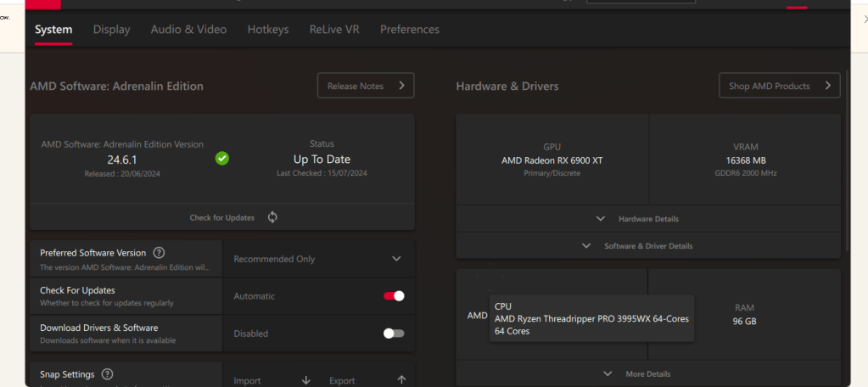Image resolution: width=868 pixels, height=387 pixels.
Task: Open the Display tab
Action: [x=111, y=30]
